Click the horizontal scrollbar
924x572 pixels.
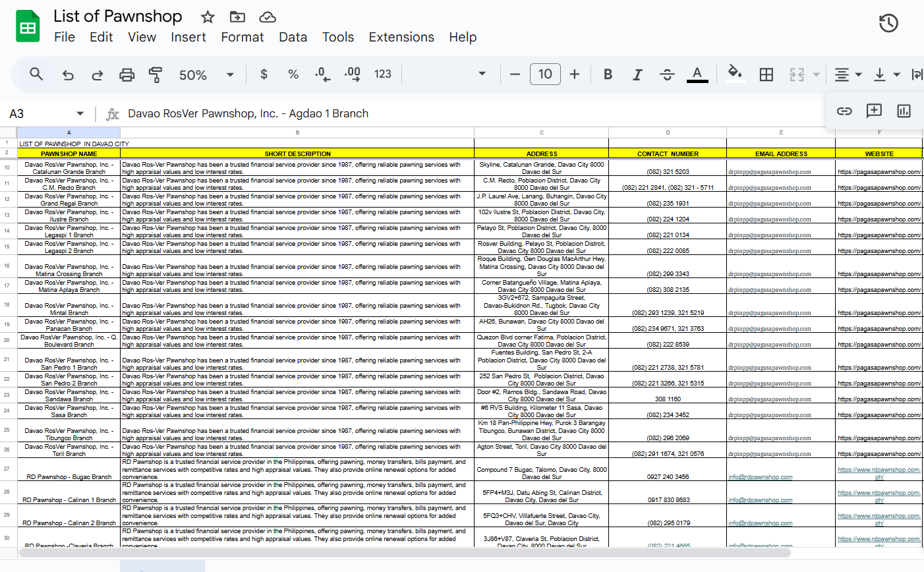click(405, 553)
